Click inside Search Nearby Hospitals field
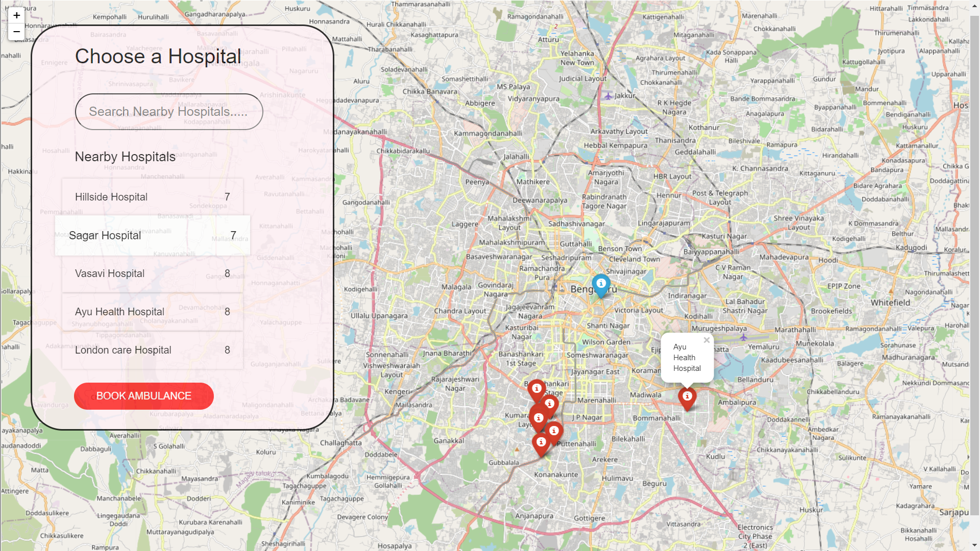Screen dimensions: 980x551 pyautogui.click(x=168, y=112)
